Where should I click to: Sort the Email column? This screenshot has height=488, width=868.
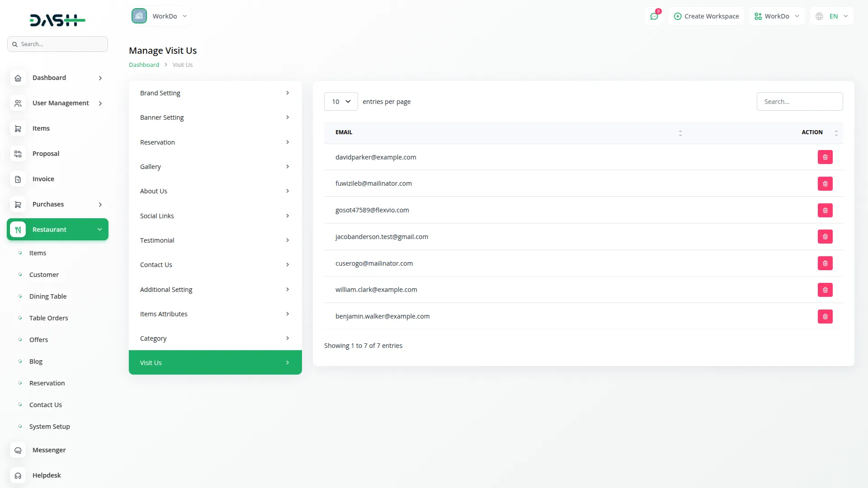coord(680,133)
